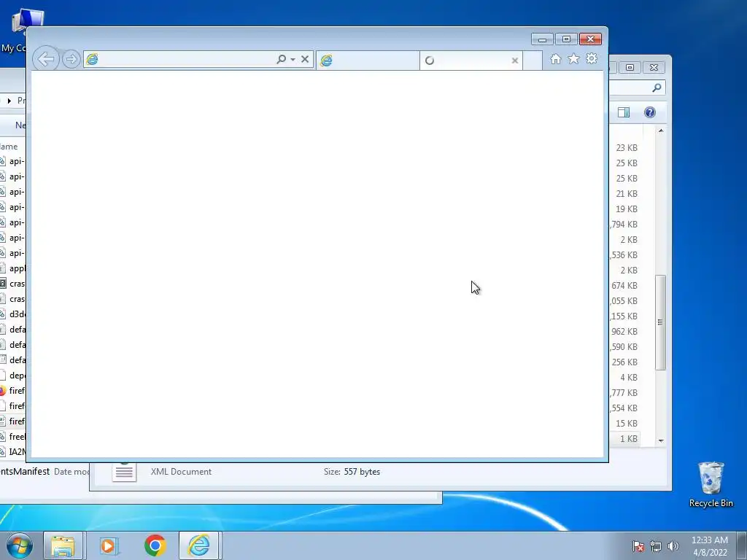Open Action Center flag in tray

click(638, 546)
